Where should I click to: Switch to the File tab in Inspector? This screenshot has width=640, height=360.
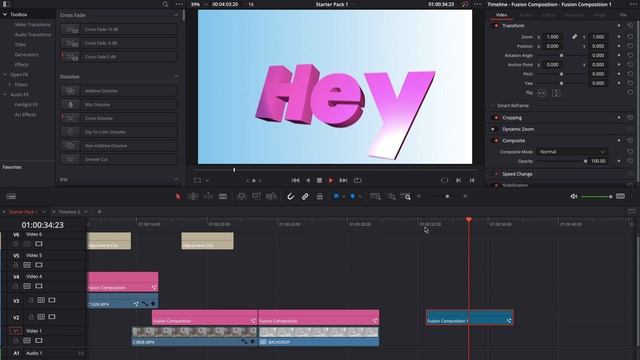coord(623,15)
